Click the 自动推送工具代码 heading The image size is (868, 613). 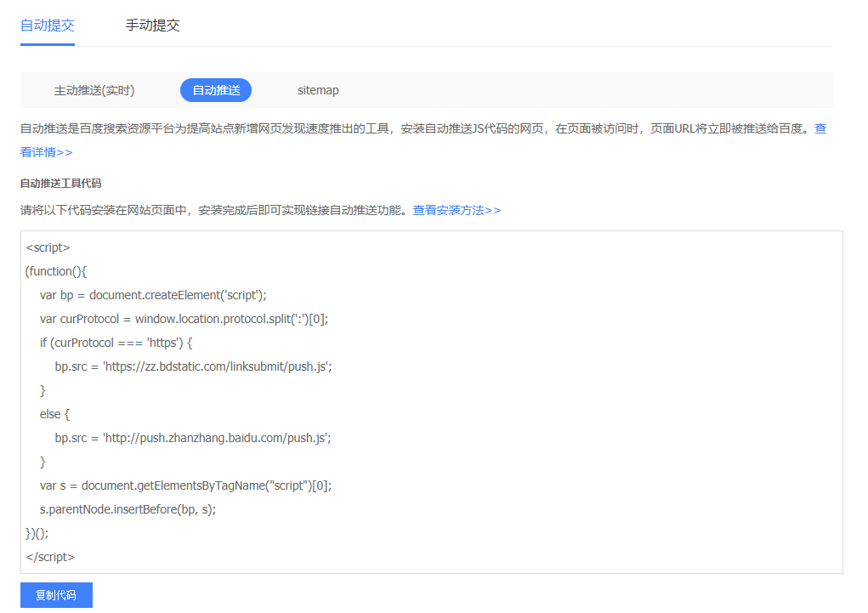pos(61,184)
